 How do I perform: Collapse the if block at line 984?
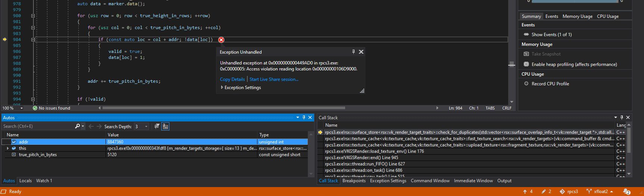[x=33, y=39]
